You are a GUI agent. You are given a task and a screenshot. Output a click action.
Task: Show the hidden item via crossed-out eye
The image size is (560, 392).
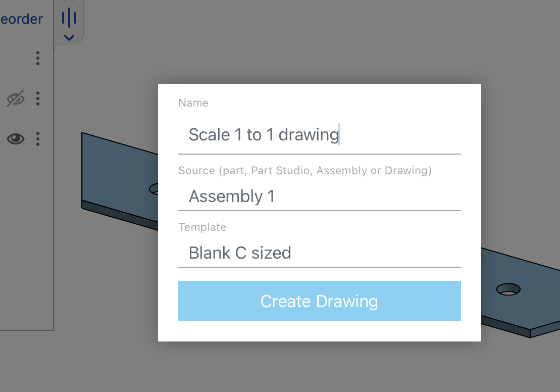pos(16,99)
